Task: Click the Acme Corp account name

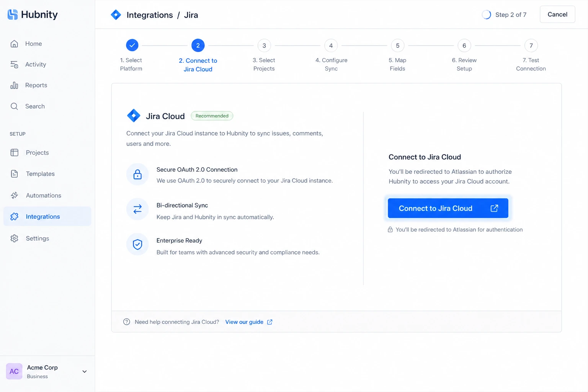Action: (42, 367)
